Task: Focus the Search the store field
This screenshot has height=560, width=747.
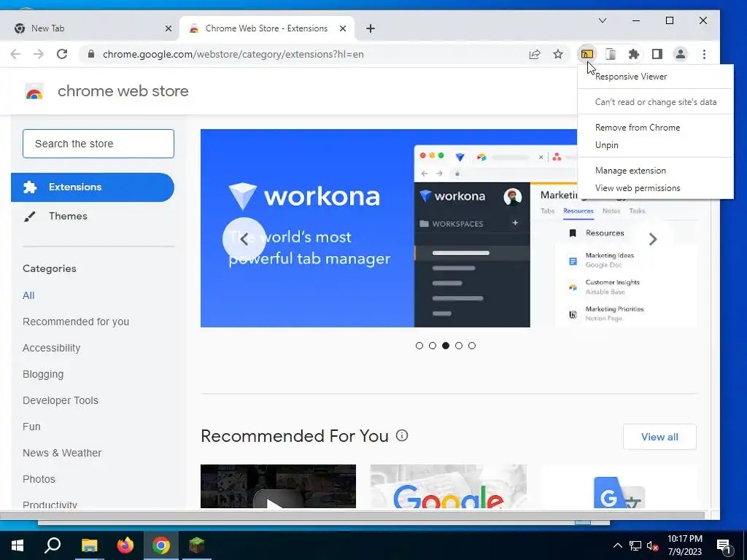Action: click(98, 144)
